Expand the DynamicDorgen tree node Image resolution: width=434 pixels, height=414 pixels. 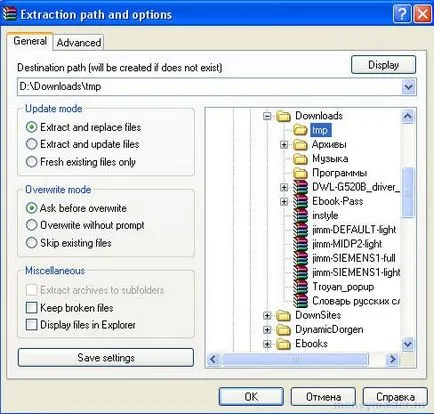coord(267,330)
